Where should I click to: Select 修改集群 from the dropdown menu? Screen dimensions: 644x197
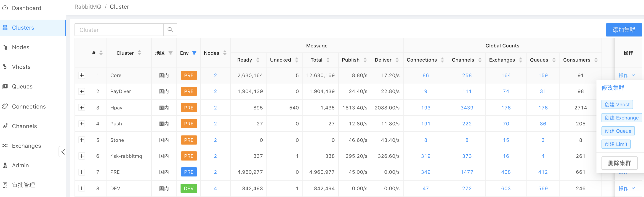pos(613,88)
